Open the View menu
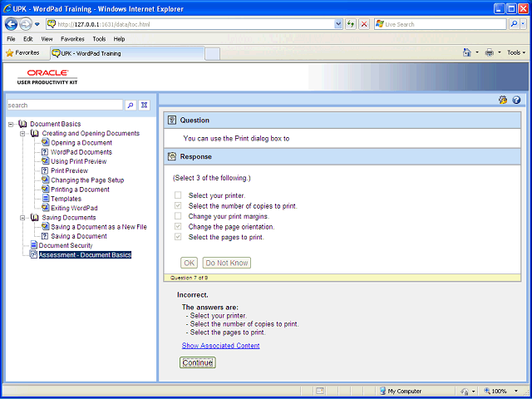Image resolution: width=532 pixels, height=399 pixels. [47, 39]
